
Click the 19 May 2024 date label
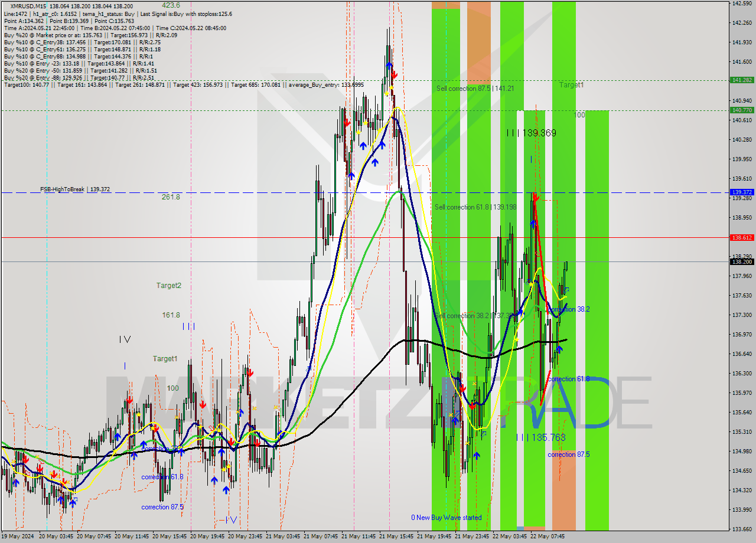[18, 537]
